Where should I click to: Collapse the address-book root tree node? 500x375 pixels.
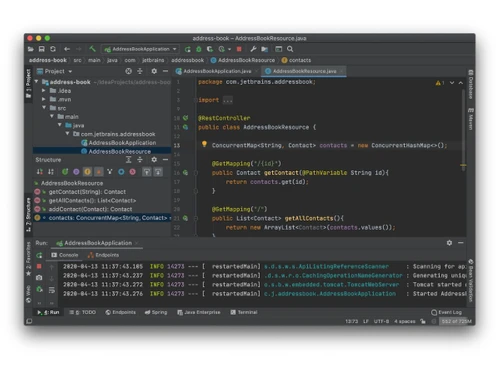pyautogui.click(x=36, y=82)
